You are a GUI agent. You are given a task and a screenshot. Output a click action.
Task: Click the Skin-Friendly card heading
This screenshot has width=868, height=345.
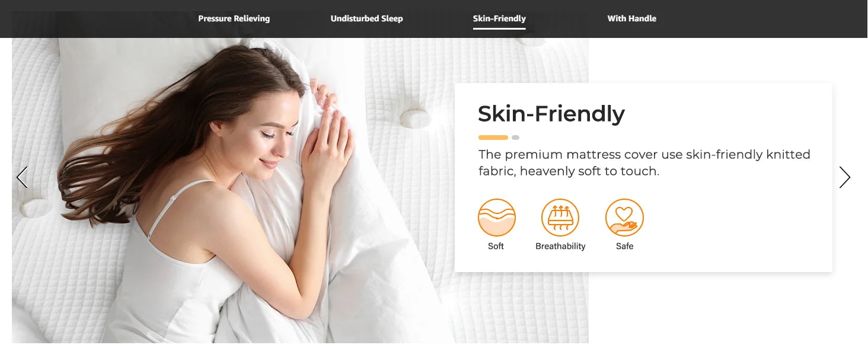click(x=551, y=113)
